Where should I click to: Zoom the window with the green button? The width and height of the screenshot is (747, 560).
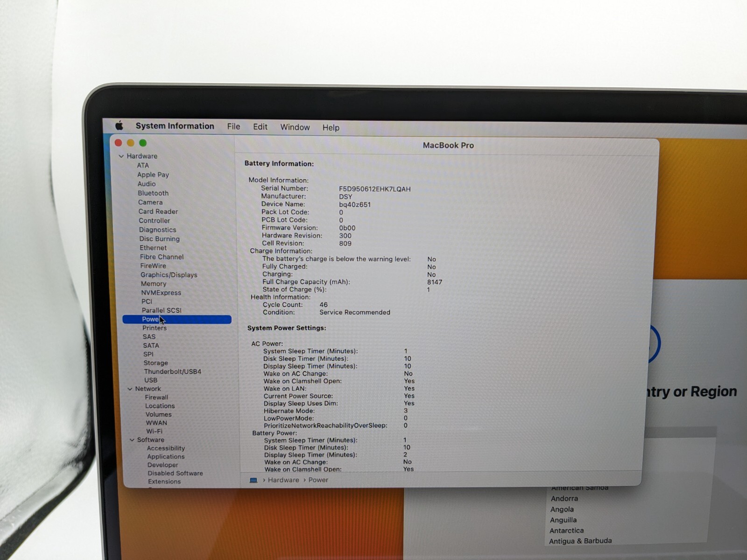[x=143, y=143]
